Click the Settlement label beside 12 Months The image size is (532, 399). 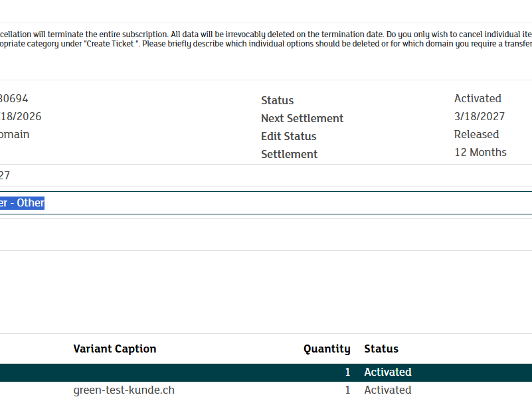pyautogui.click(x=289, y=154)
